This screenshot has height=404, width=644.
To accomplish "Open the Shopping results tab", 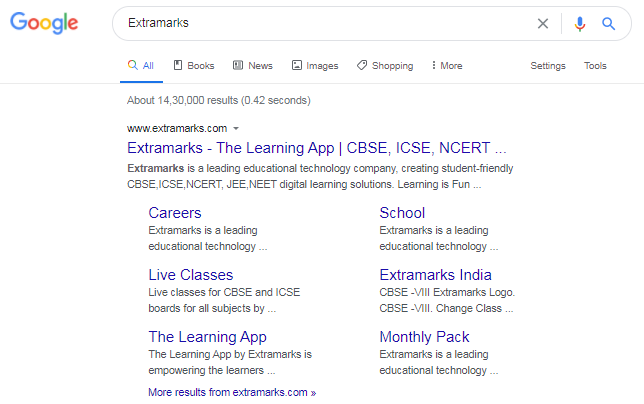I will coord(385,66).
